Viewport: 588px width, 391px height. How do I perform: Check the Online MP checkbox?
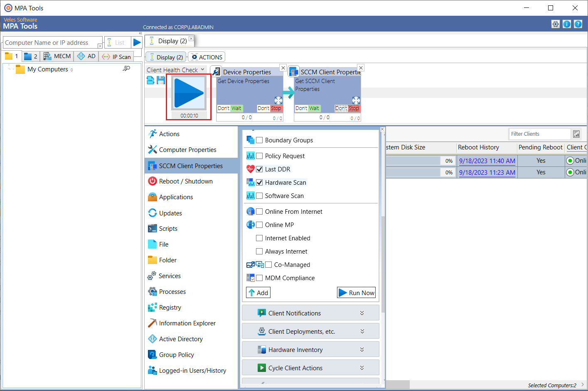point(259,225)
